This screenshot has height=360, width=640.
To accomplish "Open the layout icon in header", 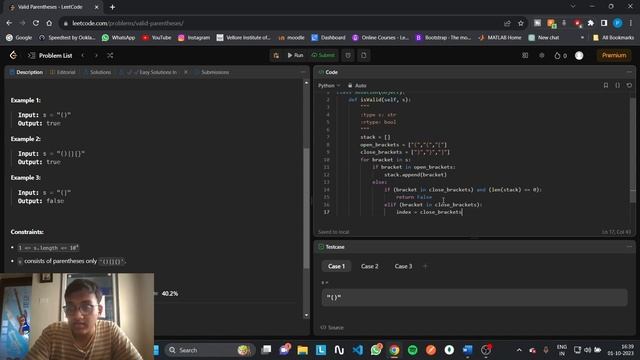I will click(525, 55).
